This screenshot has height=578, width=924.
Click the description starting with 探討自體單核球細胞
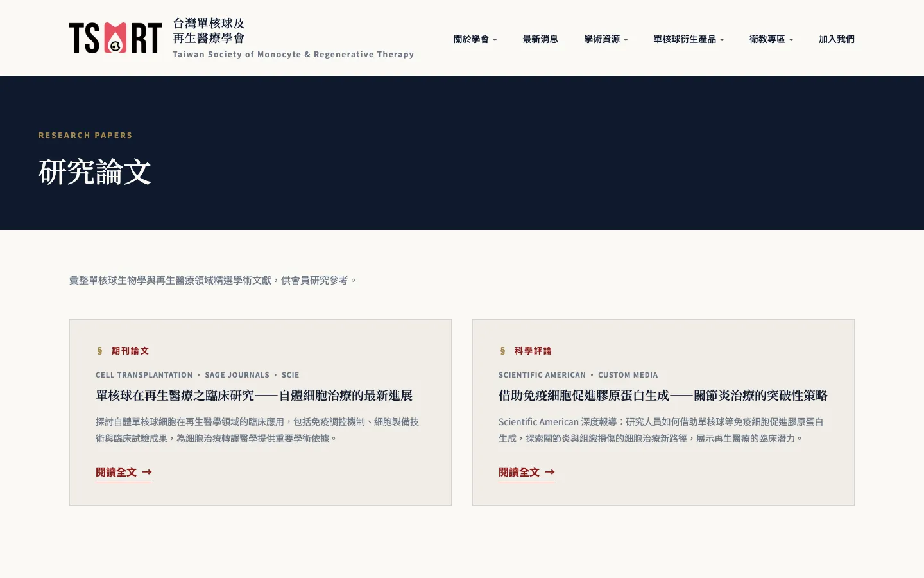pyautogui.click(x=257, y=430)
